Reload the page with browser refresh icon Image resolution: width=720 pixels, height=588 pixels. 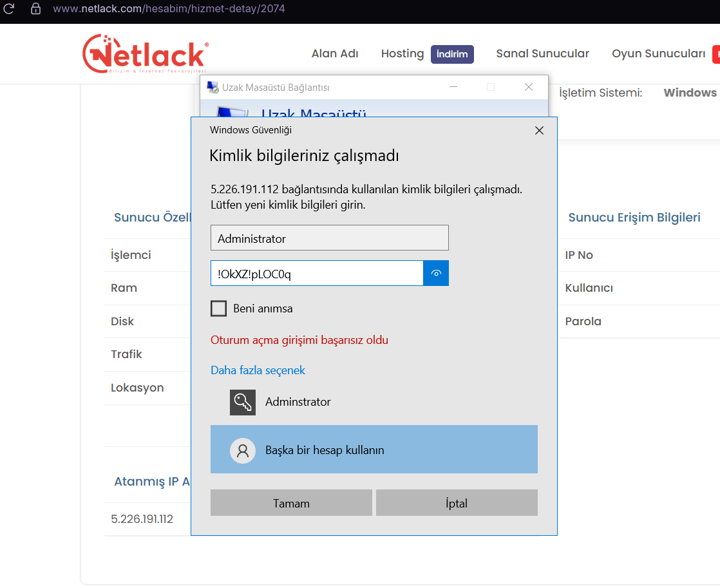point(9,9)
